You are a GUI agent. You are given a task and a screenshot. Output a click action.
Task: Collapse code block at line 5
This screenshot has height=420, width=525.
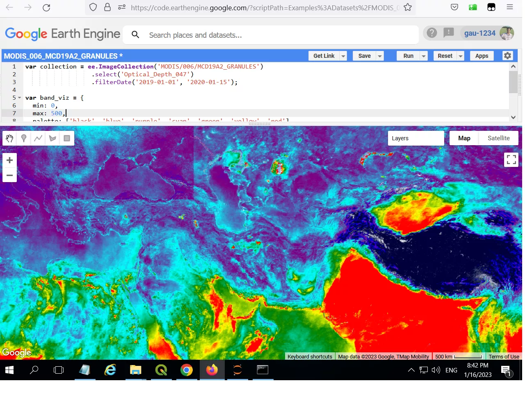click(x=19, y=98)
